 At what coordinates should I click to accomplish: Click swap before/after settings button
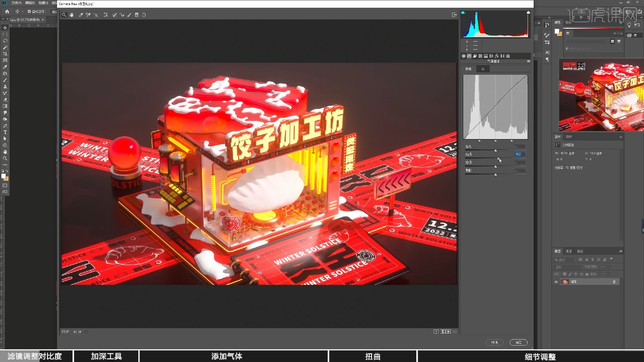click(443, 331)
